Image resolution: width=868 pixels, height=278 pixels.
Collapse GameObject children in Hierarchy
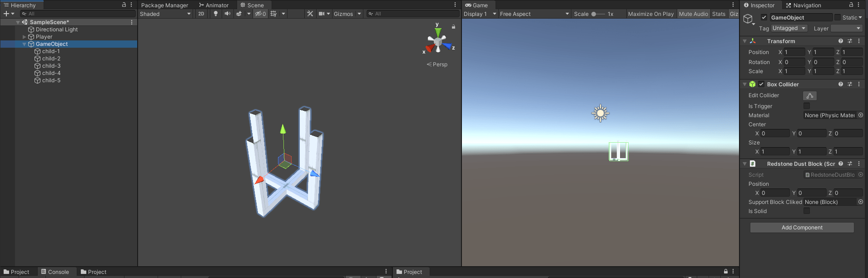pyautogui.click(x=25, y=44)
